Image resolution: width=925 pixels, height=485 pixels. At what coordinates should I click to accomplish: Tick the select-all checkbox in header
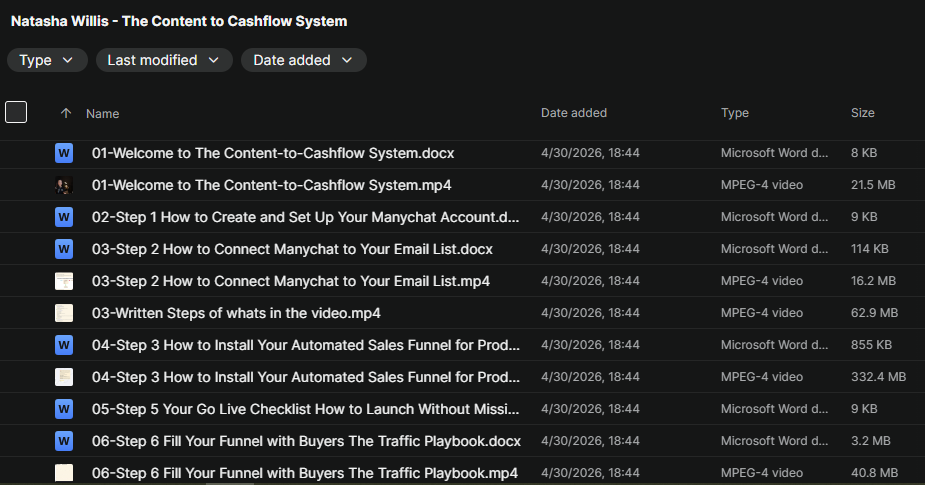click(x=16, y=112)
